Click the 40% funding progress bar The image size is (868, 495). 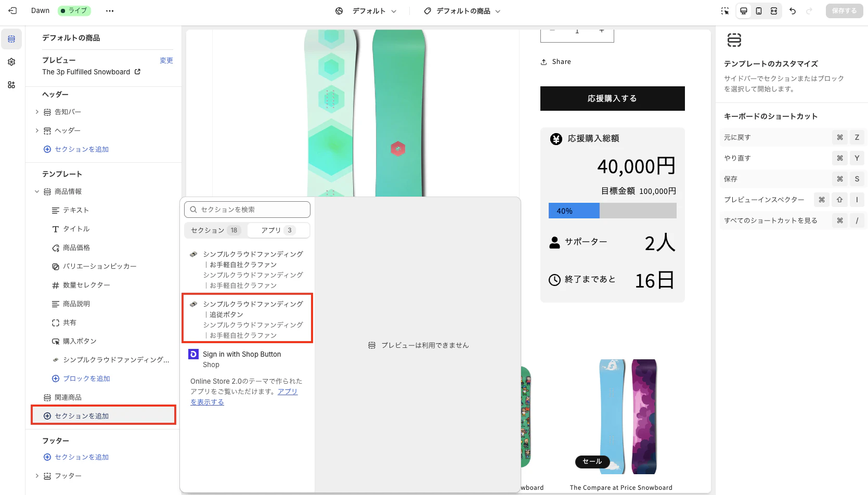pos(574,210)
